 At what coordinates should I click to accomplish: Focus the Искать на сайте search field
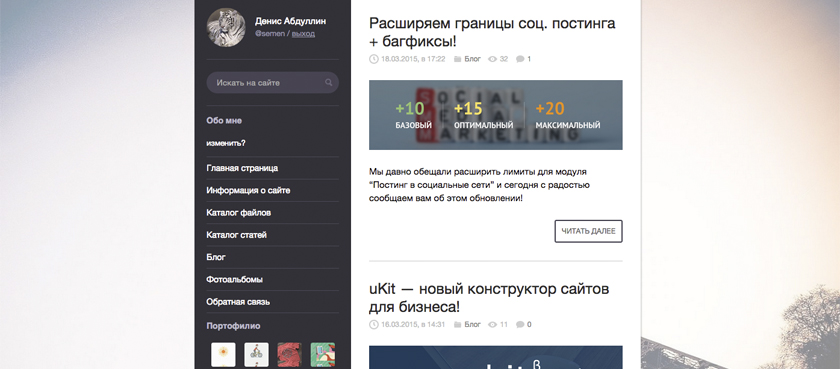point(273,83)
